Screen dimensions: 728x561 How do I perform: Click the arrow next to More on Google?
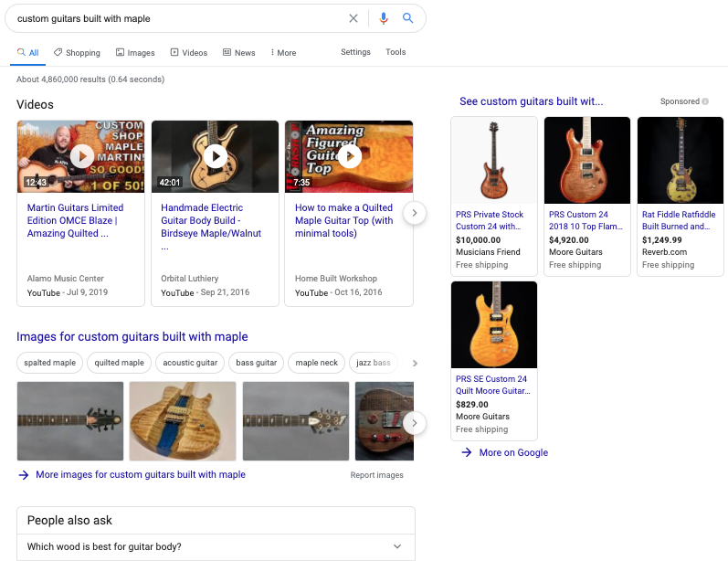pyautogui.click(x=467, y=452)
